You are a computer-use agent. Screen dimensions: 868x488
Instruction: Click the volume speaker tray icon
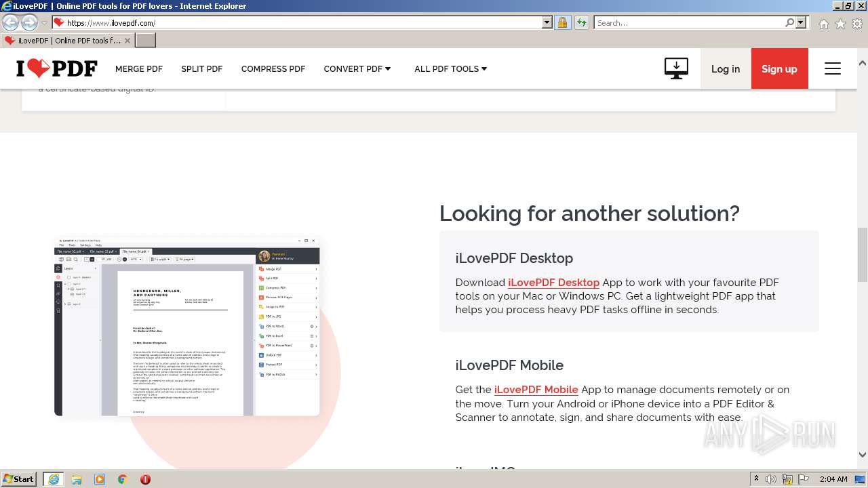(x=772, y=479)
